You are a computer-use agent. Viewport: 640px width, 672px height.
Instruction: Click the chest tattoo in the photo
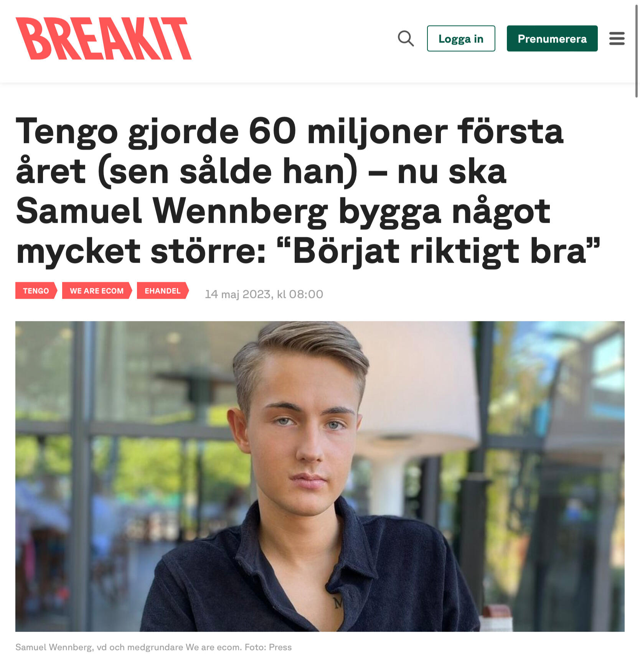click(338, 603)
